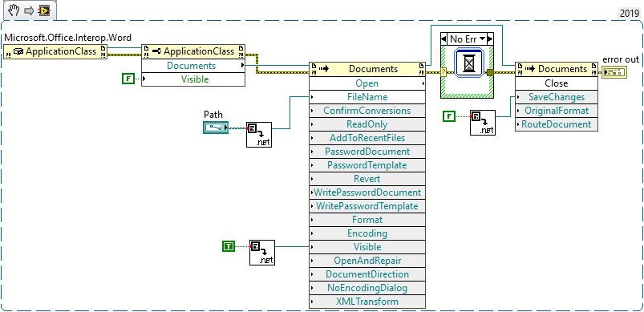644x312 pixels.
Task: Click the DocumentDirection parameter
Action: [x=367, y=274]
